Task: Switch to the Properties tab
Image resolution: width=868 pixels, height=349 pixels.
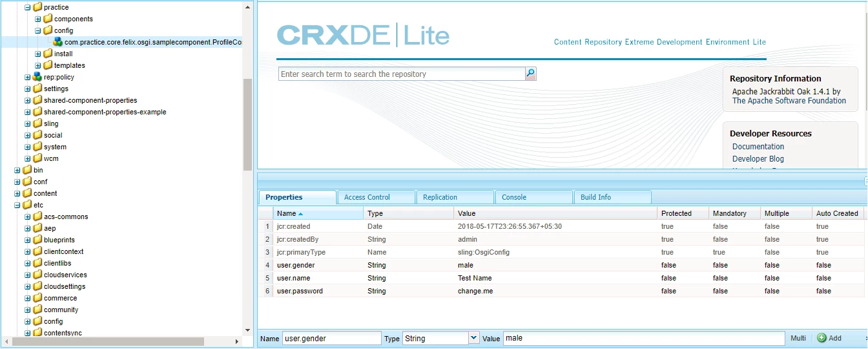Action: [x=297, y=197]
